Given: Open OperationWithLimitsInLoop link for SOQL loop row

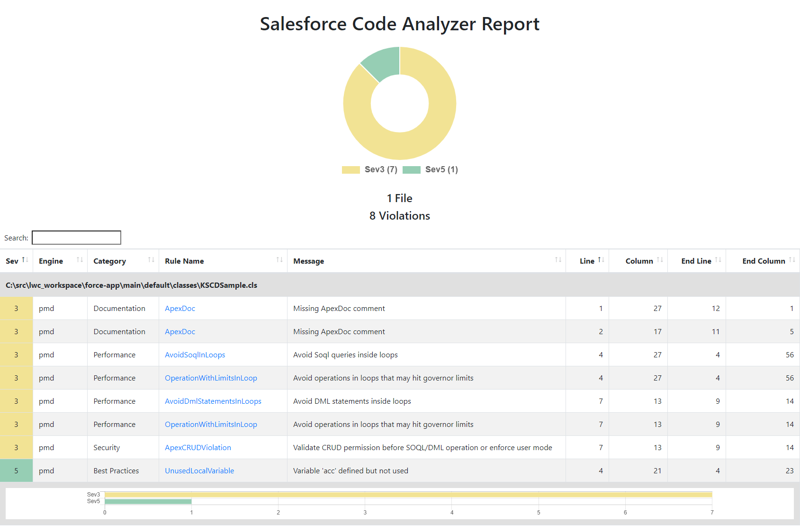Looking at the screenshot, I should tap(211, 378).
